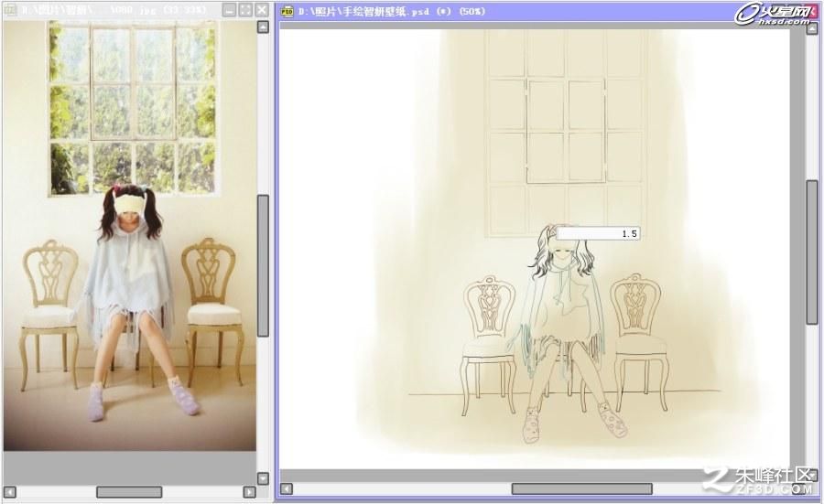This screenshot has width=824, height=504.
Task: Click photo window horizontal scrollbar thumb
Action: tap(129, 492)
